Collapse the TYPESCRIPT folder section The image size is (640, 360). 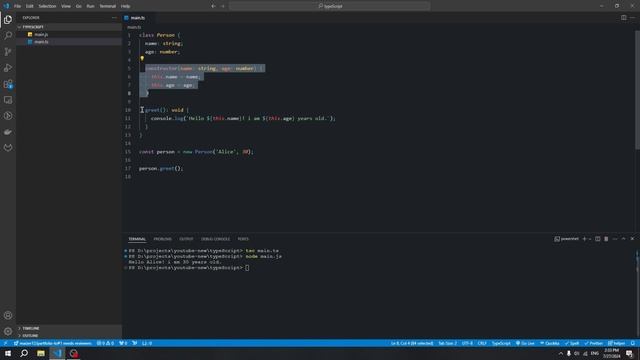coord(69,27)
